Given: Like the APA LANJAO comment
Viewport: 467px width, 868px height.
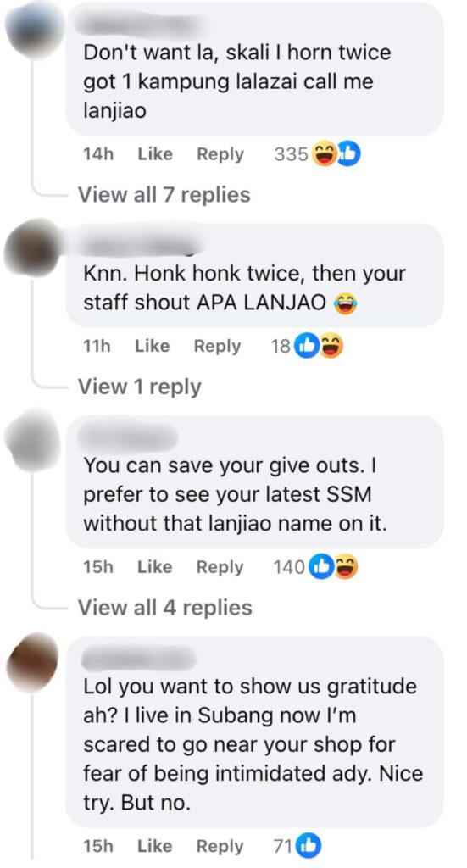Looking at the screenshot, I should pyautogui.click(x=153, y=346).
